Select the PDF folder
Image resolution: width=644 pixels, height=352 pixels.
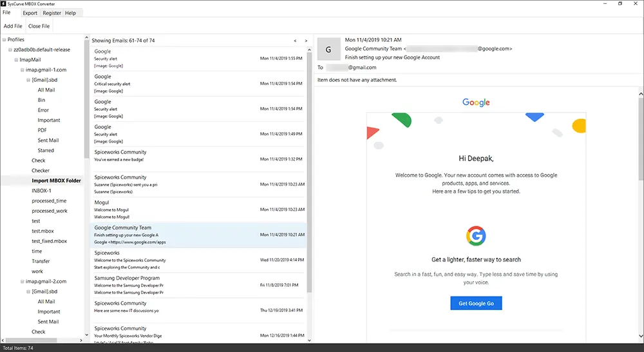(43, 130)
